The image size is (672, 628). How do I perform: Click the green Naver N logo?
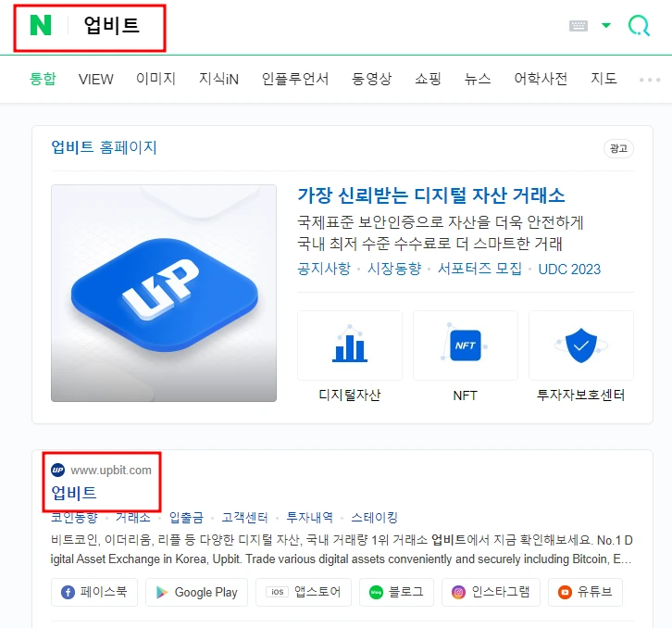click(41, 25)
